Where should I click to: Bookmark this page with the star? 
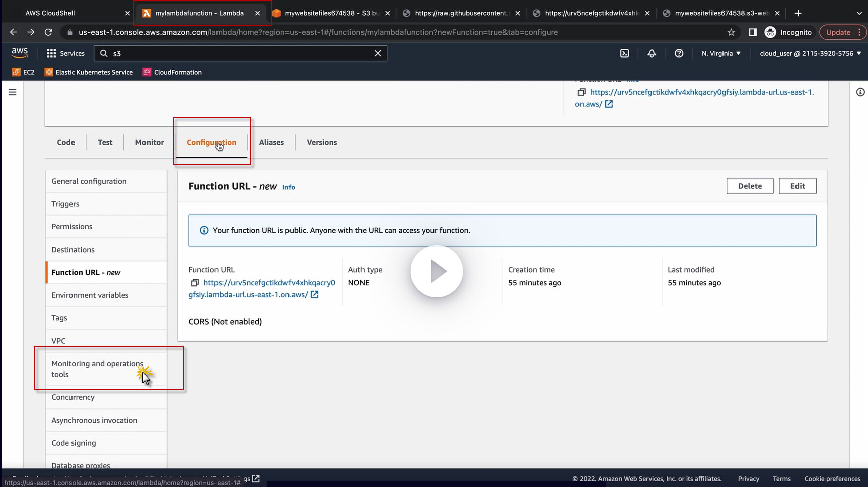point(731,32)
